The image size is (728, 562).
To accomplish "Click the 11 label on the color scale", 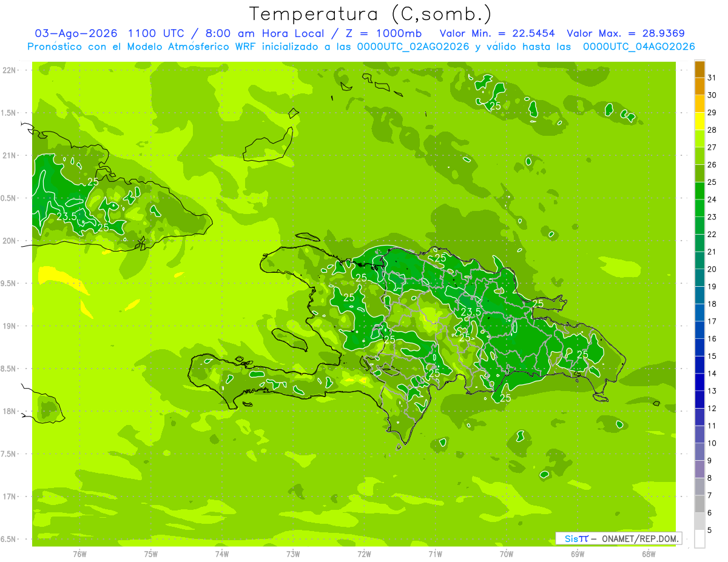I will click(x=712, y=426).
